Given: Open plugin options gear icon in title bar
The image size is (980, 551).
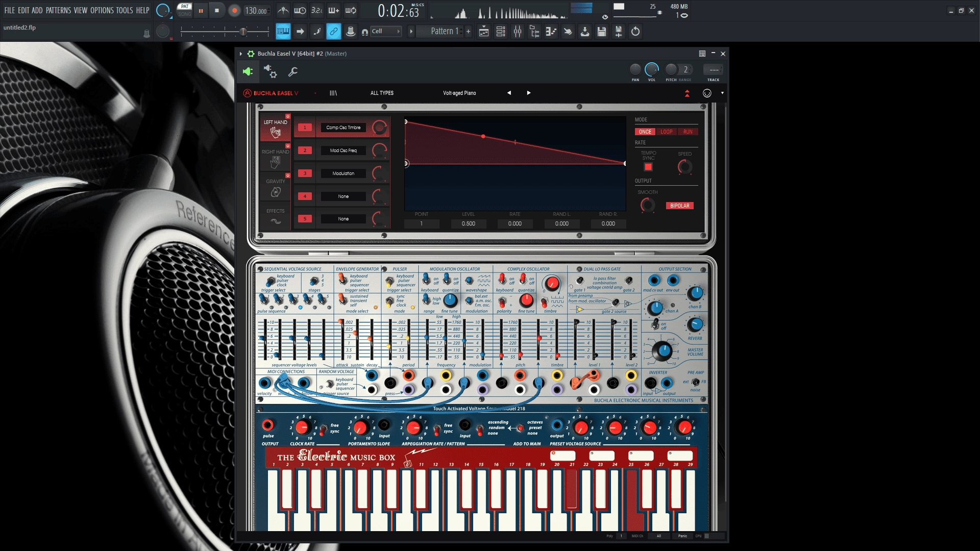Looking at the screenshot, I should [x=251, y=54].
